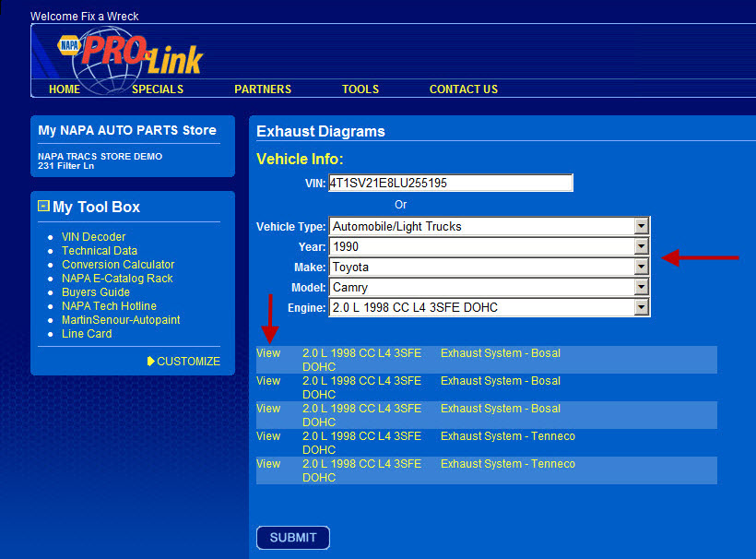The width and height of the screenshot is (756, 559).
Task: Go to the HOME menu item
Action: [x=65, y=89]
